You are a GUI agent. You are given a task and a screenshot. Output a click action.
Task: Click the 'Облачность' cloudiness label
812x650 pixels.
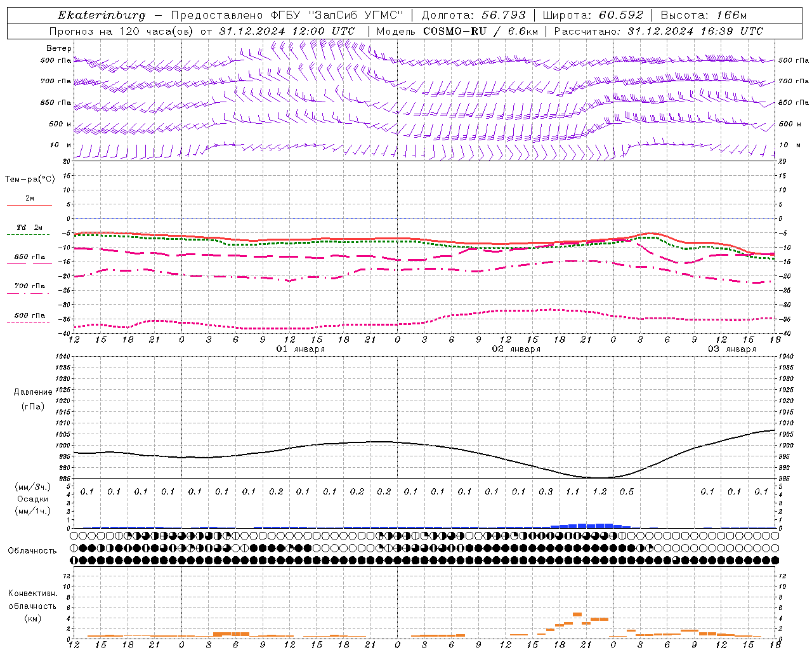pyautogui.click(x=32, y=551)
